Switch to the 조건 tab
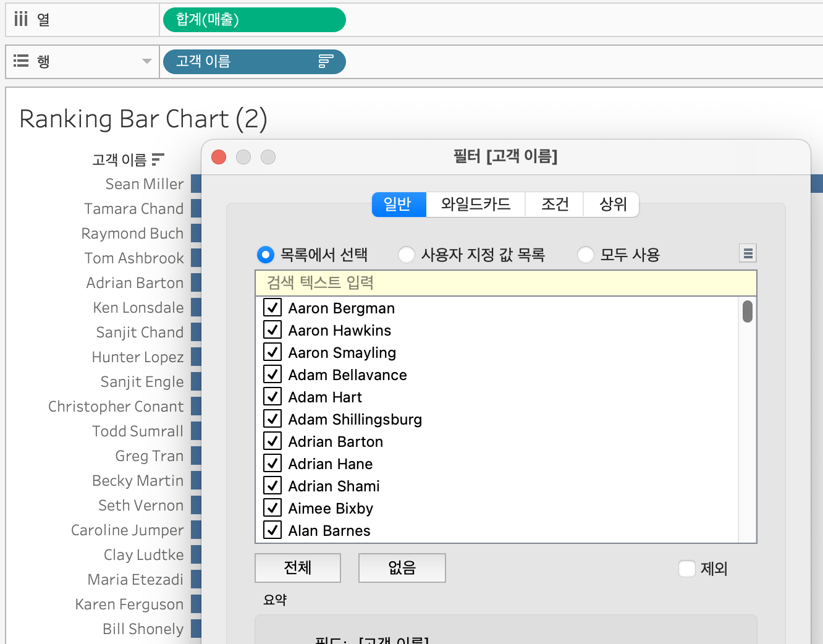823x644 pixels. tap(555, 205)
